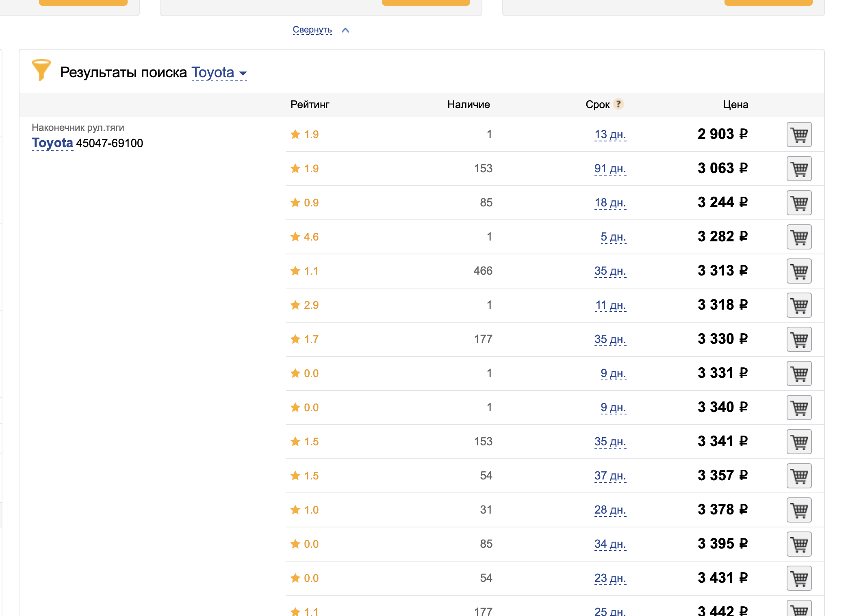Add the 3 331 ₽ offer to cart

799,373
